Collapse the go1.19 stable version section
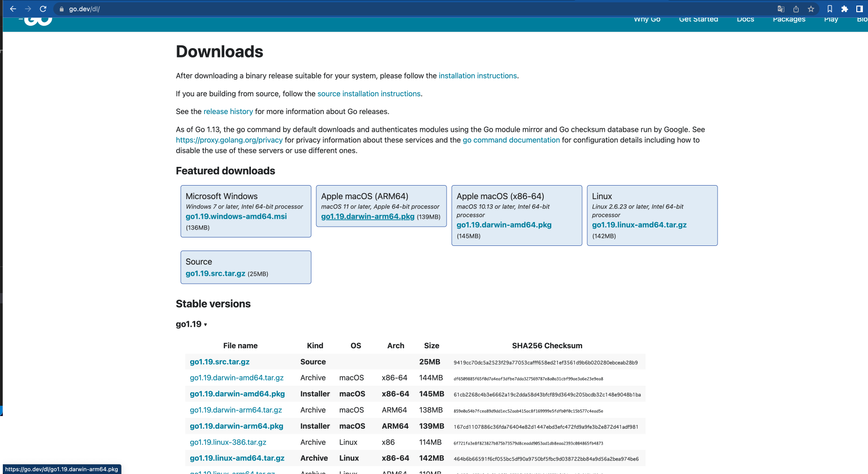The image size is (868, 474). pyautogui.click(x=192, y=324)
